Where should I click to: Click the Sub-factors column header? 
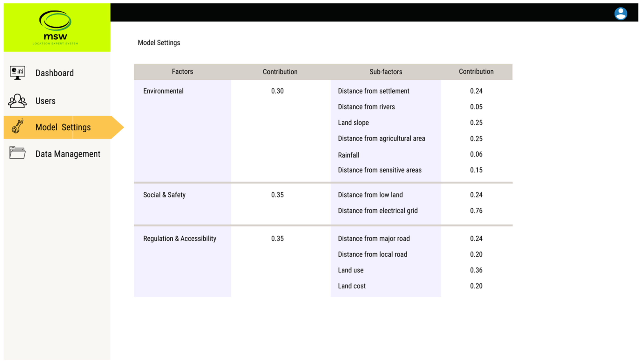(x=386, y=72)
